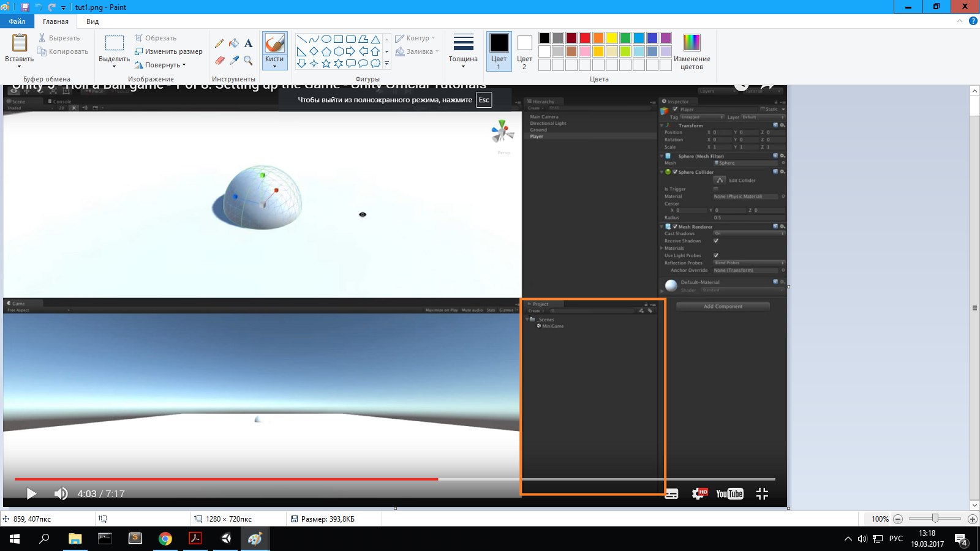Viewport: 980px width, 551px height.
Task: Launch Unity from the taskbar
Action: pos(225,539)
